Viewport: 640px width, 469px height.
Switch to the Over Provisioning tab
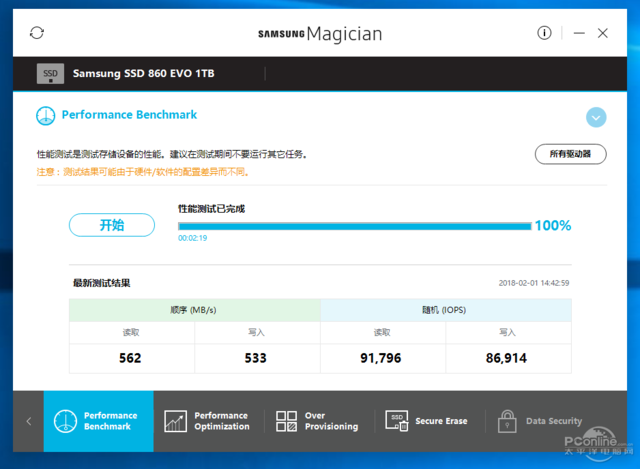point(319,421)
